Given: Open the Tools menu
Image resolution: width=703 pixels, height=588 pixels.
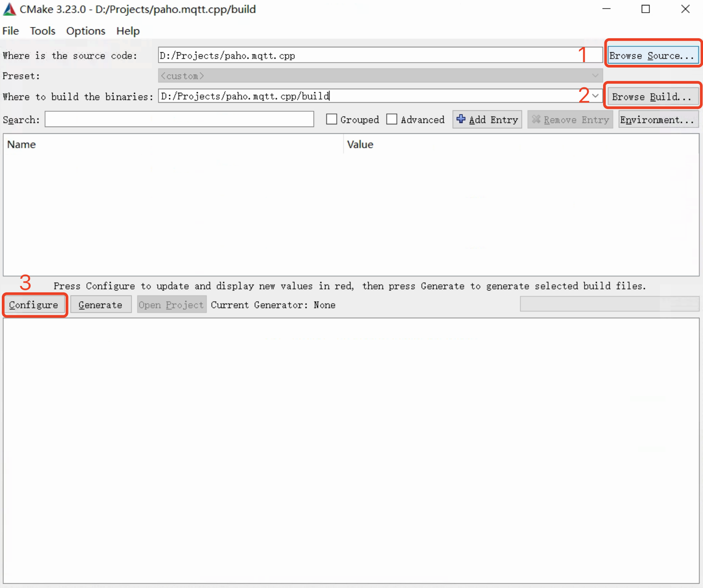Looking at the screenshot, I should coord(43,31).
